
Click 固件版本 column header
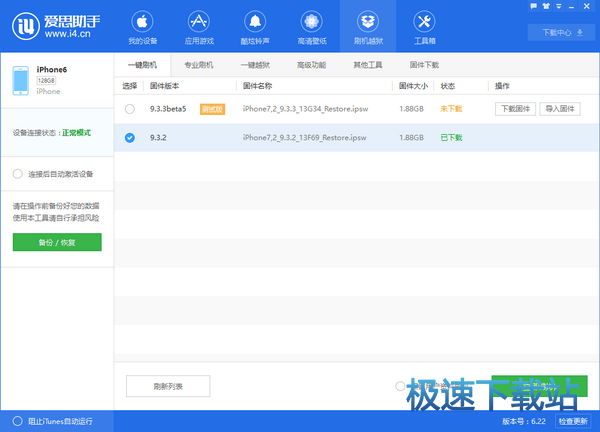(165, 86)
